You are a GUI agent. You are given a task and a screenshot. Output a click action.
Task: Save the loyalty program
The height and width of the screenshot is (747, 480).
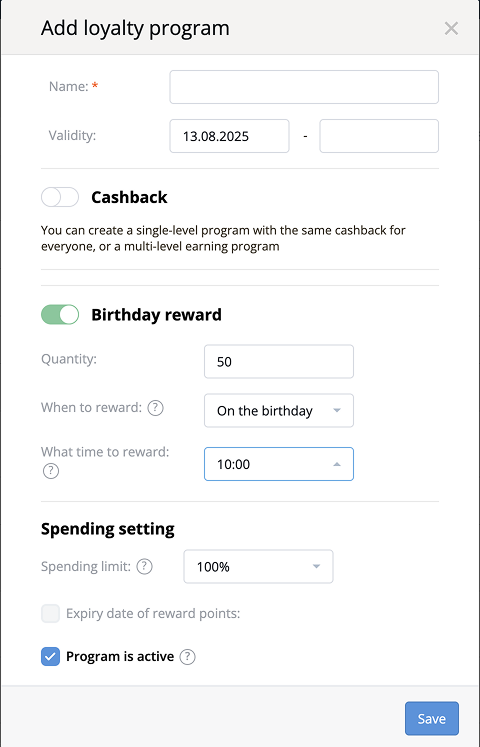432,718
